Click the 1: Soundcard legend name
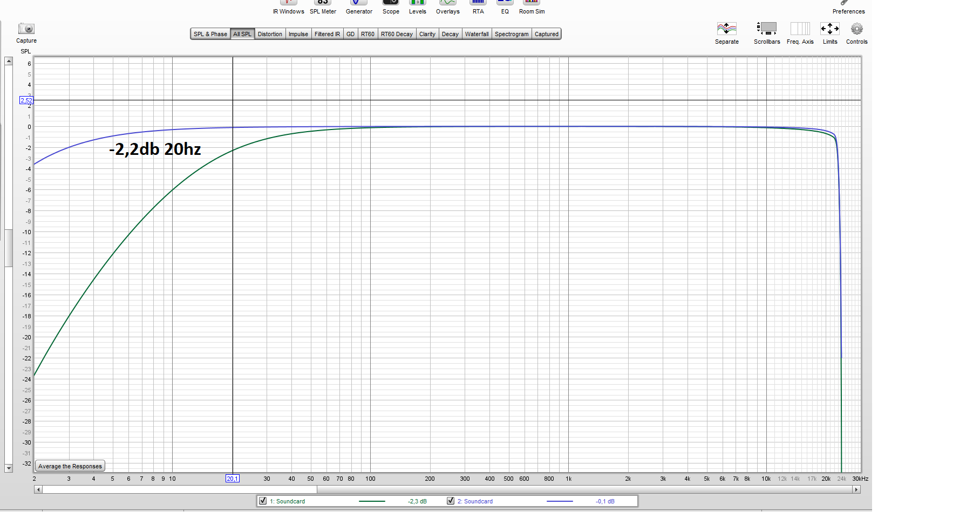 [x=287, y=501]
